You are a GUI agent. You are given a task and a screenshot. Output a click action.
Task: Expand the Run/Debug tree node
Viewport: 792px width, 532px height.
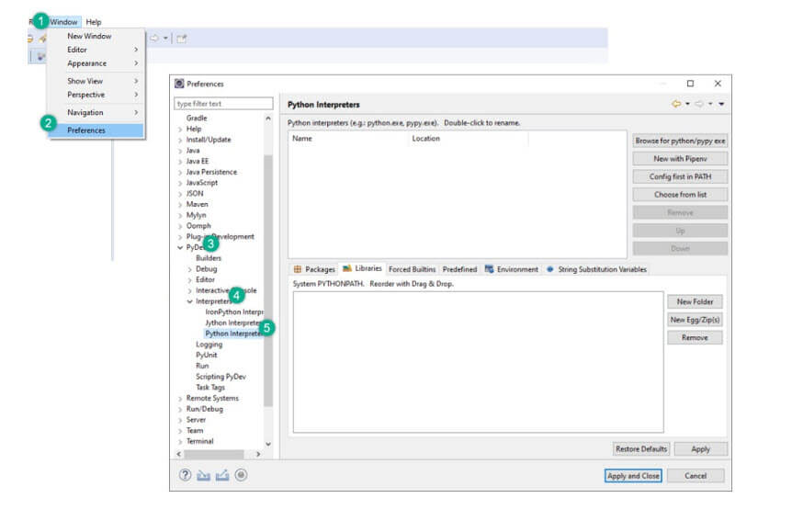180,409
